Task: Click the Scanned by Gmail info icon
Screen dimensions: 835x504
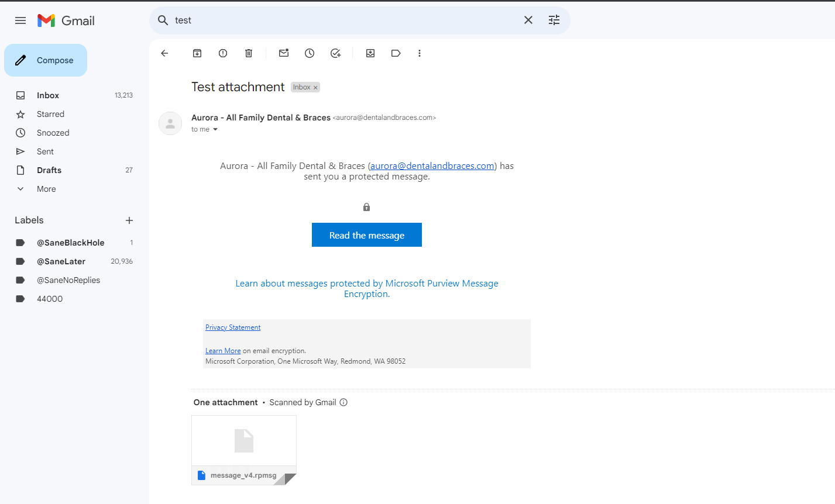Action: pos(343,402)
